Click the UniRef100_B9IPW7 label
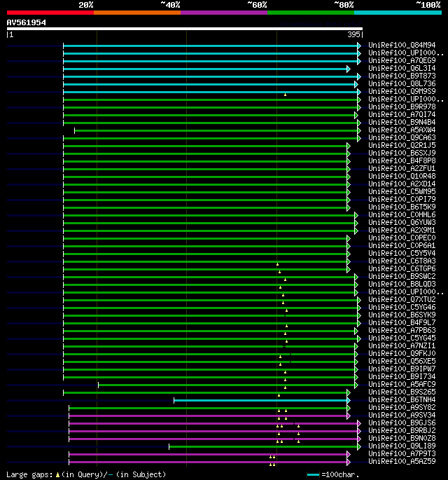Viewport: 448px width, 480px height. pos(402,369)
